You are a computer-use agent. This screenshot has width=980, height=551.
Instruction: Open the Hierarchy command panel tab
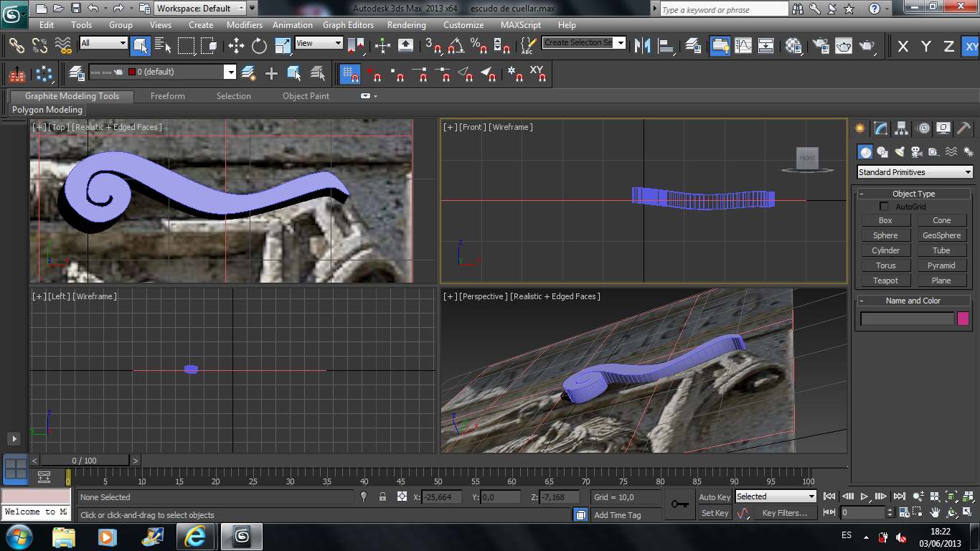[902, 128]
